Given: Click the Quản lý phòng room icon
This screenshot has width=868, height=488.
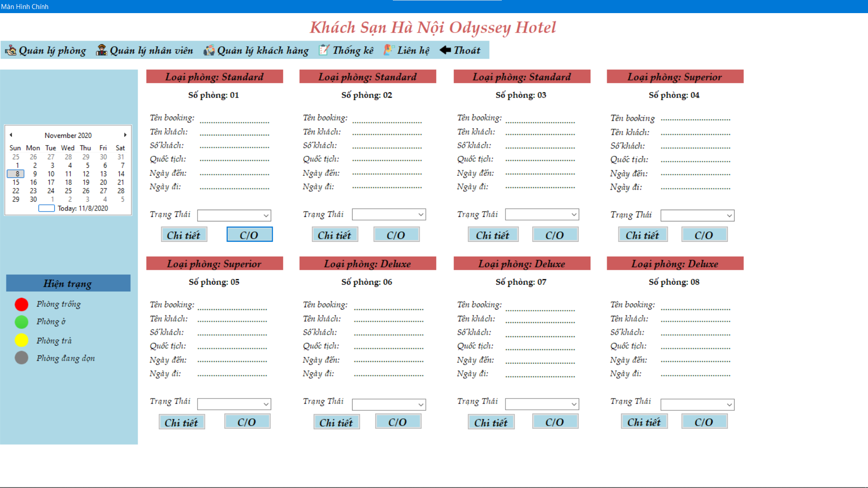Looking at the screenshot, I should coord(10,50).
